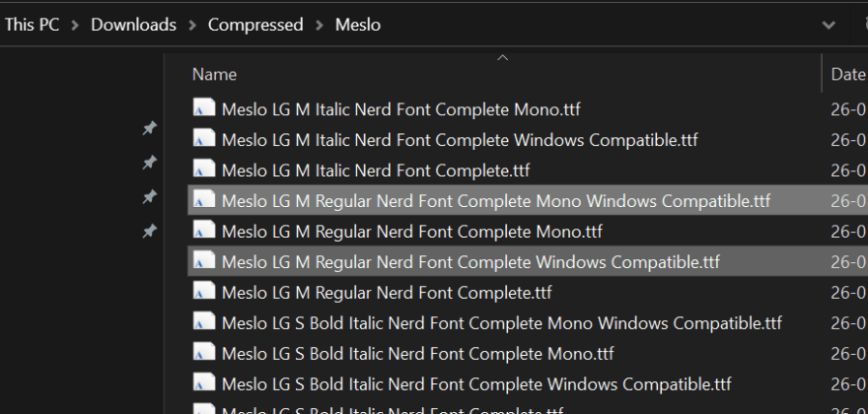Click font icon of Meslo LG M Italic Complete Mono.ttf
The width and height of the screenshot is (868, 414).
point(204,106)
